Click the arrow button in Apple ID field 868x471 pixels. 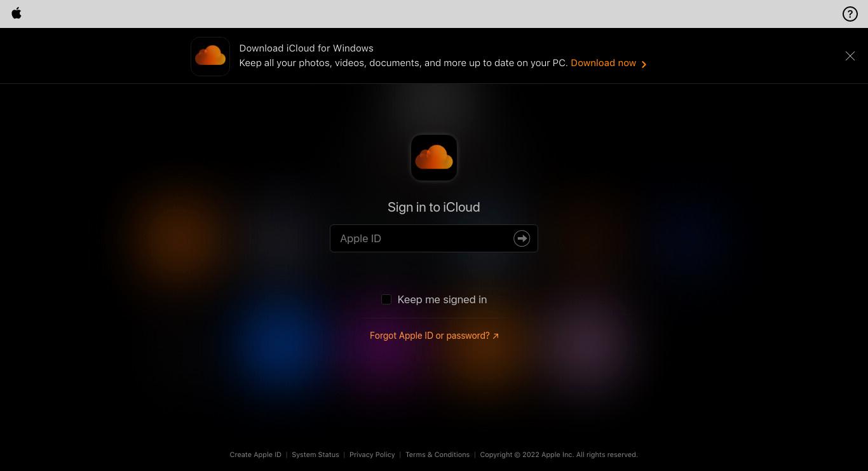coord(522,238)
